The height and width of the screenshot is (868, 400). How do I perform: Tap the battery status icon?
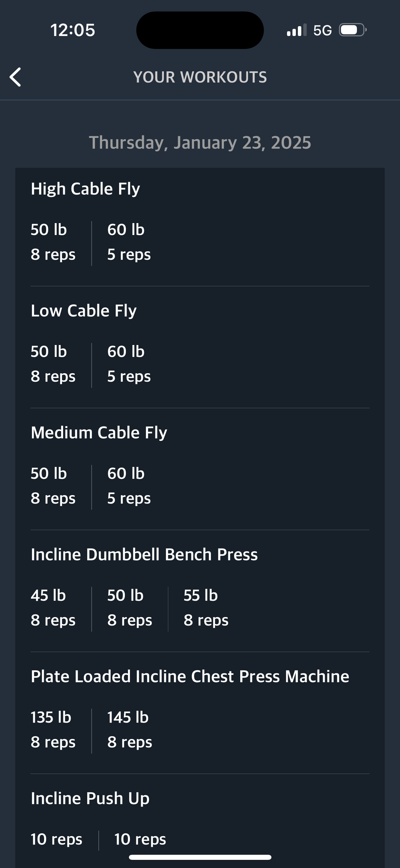point(352,30)
